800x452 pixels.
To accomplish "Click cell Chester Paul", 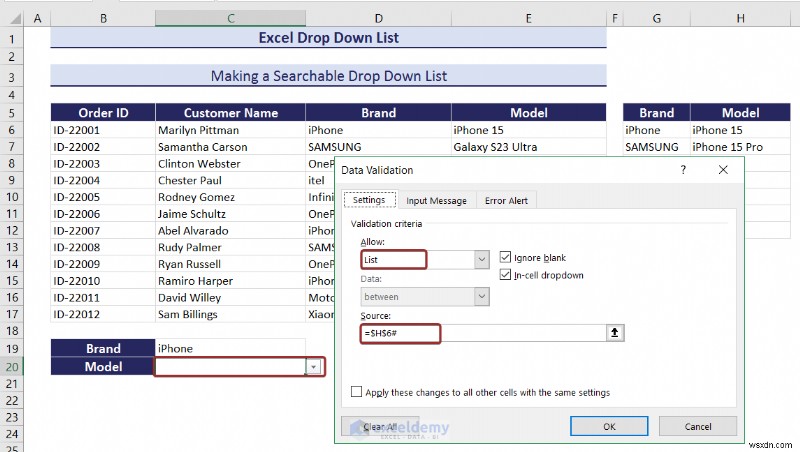I will click(231, 180).
